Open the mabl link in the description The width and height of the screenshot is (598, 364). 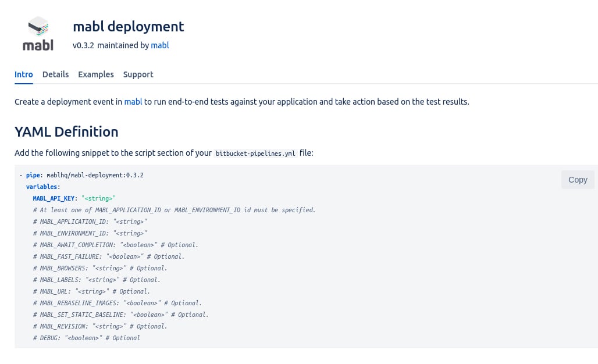[x=133, y=102]
